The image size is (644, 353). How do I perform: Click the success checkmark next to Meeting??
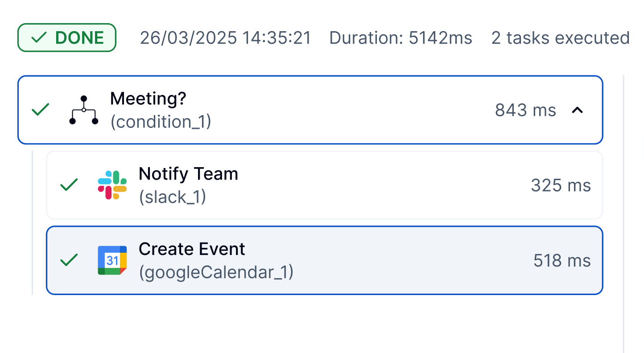click(x=40, y=109)
